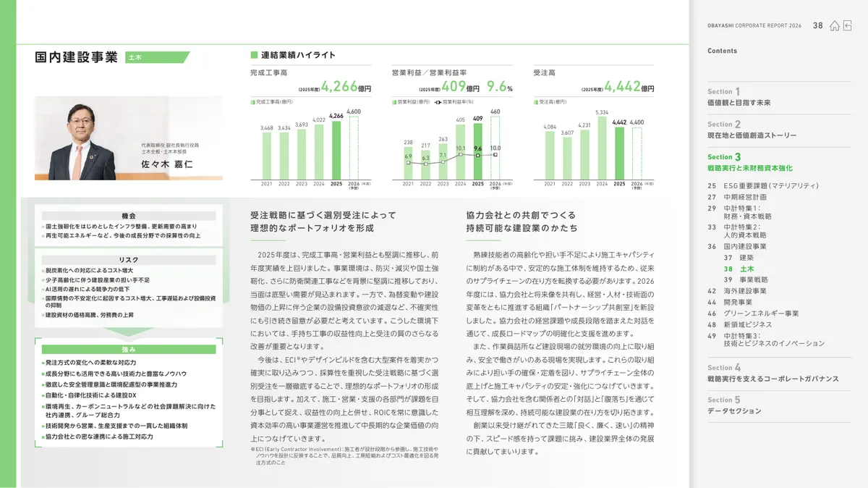Open page 36 国内建設事業 entry
Image resolution: width=868 pixels, height=488 pixels.
(737, 246)
